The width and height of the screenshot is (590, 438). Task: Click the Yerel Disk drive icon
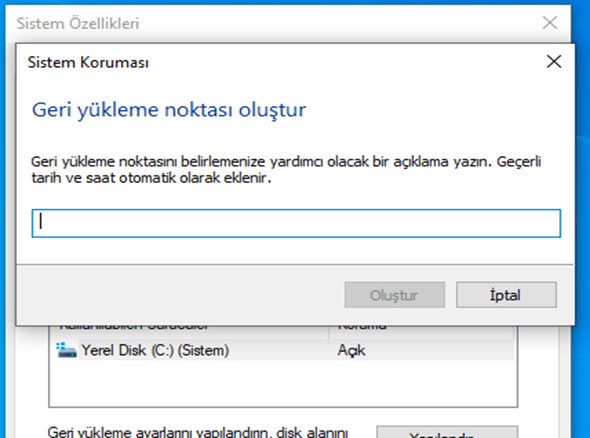pos(66,350)
